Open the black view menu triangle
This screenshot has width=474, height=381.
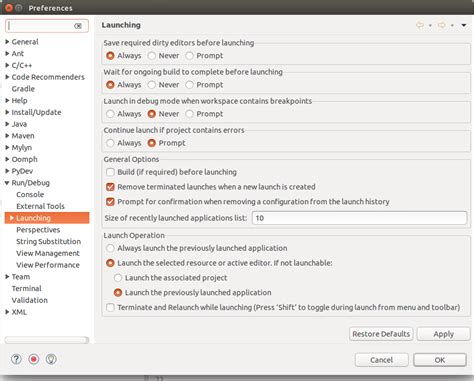pos(464,25)
